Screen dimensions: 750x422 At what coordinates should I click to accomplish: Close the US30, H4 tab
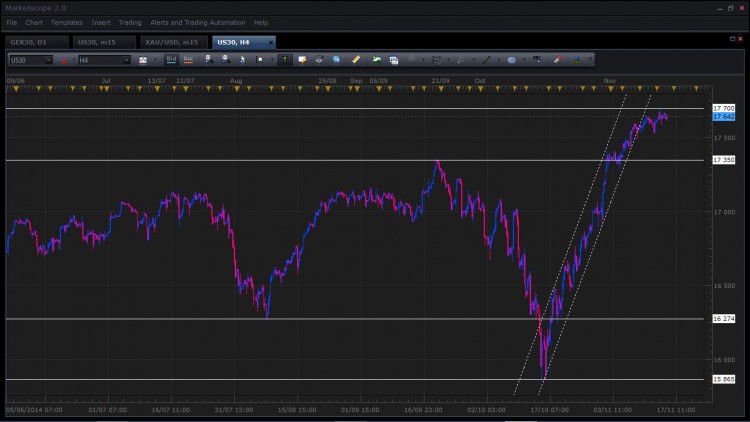271,43
